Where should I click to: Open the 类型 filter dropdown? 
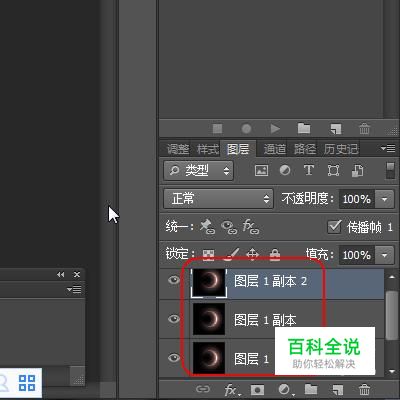click(198, 171)
